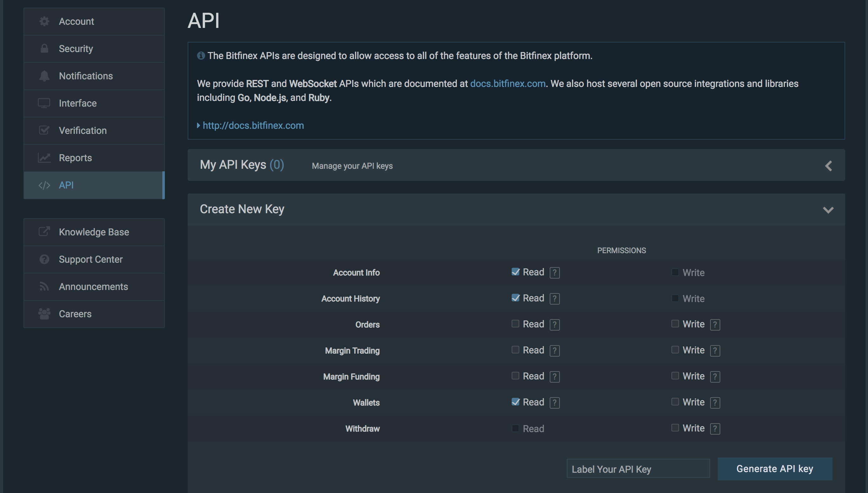The width and height of the screenshot is (868, 493).
Task: Enable Orders Write permission
Action: click(x=675, y=324)
